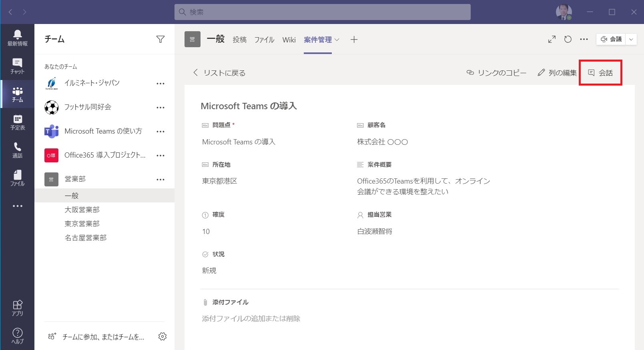Click the expand tab icon
The width and height of the screenshot is (644, 350).
pyautogui.click(x=552, y=39)
